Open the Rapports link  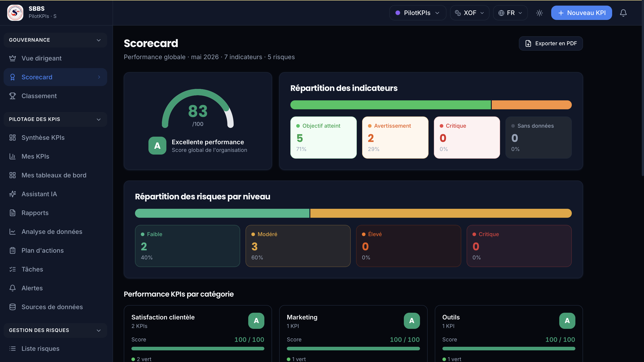[x=55, y=213]
